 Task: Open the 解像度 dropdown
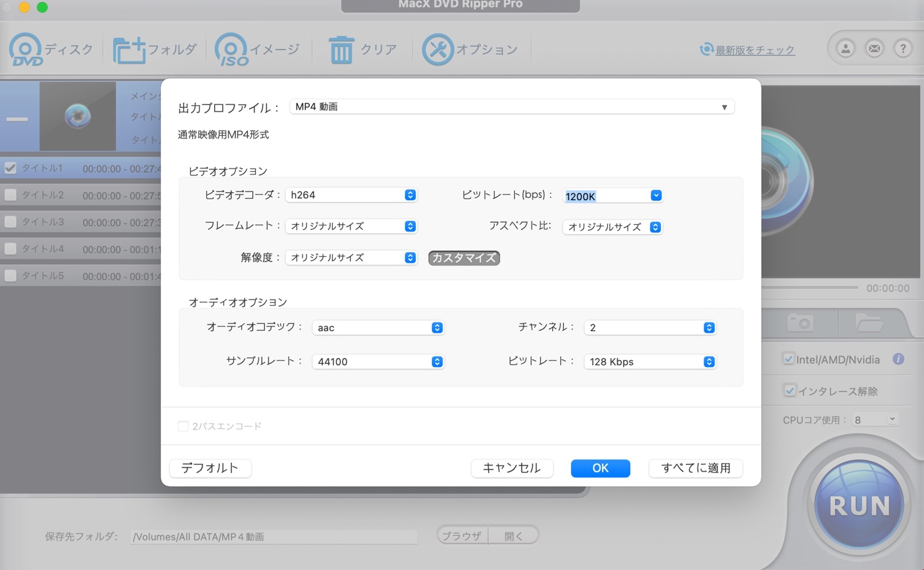point(351,258)
